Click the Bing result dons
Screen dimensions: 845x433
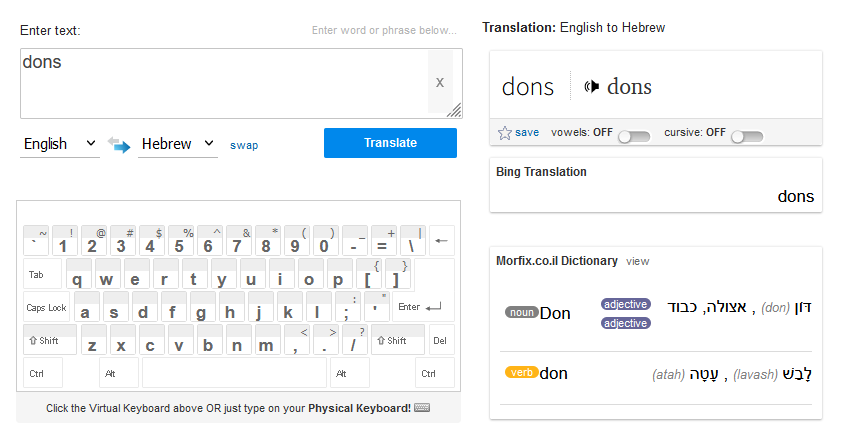tap(795, 196)
